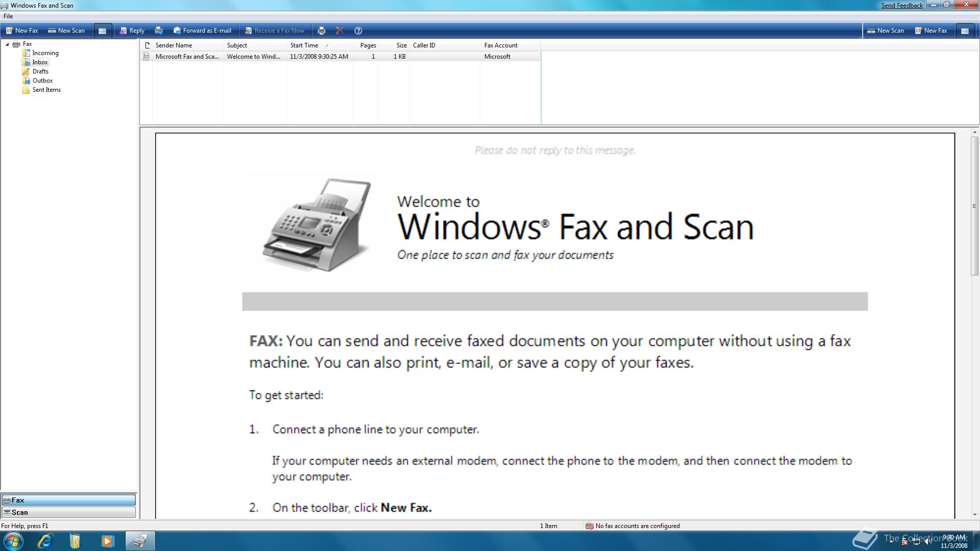Image resolution: width=980 pixels, height=551 pixels.
Task: Click the forward-as-fax icon after Reply
Action: 159,31
